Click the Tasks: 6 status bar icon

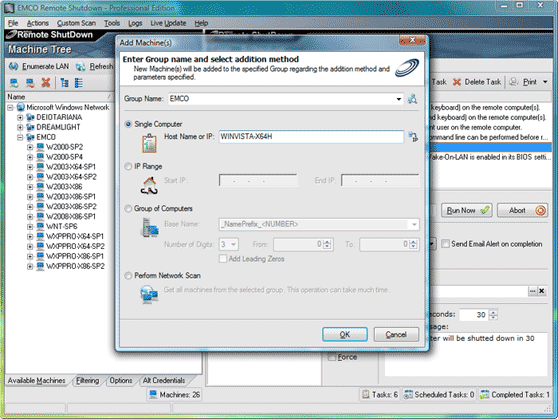pyautogui.click(x=365, y=394)
